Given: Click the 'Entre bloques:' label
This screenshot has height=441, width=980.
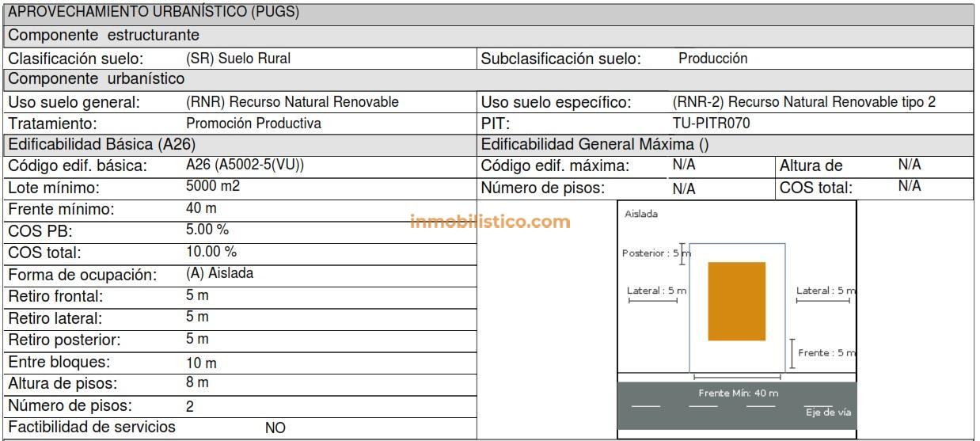Looking at the screenshot, I should (59, 363).
